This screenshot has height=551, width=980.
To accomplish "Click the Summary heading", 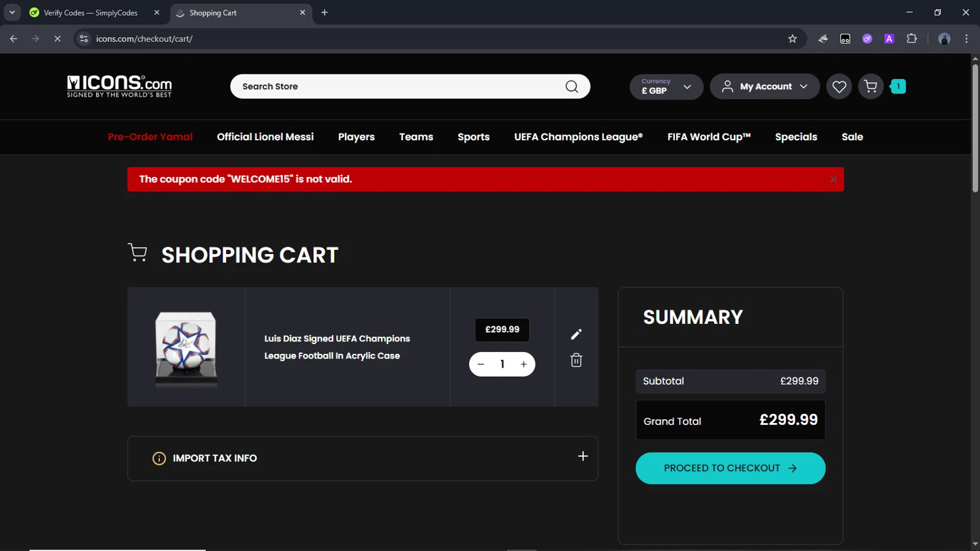I will pyautogui.click(x=693, y=317).
